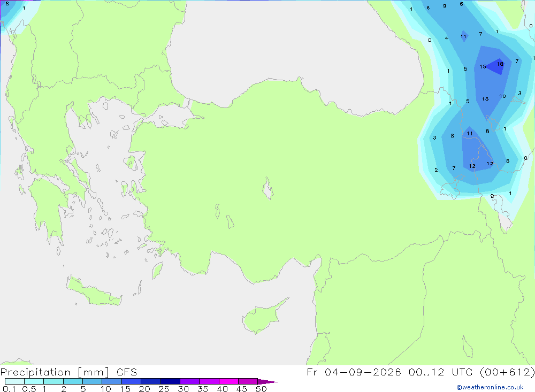Click the '20' legend scale label
The width and height of the screenshot is (535, 392).
[x=144, y=389]
